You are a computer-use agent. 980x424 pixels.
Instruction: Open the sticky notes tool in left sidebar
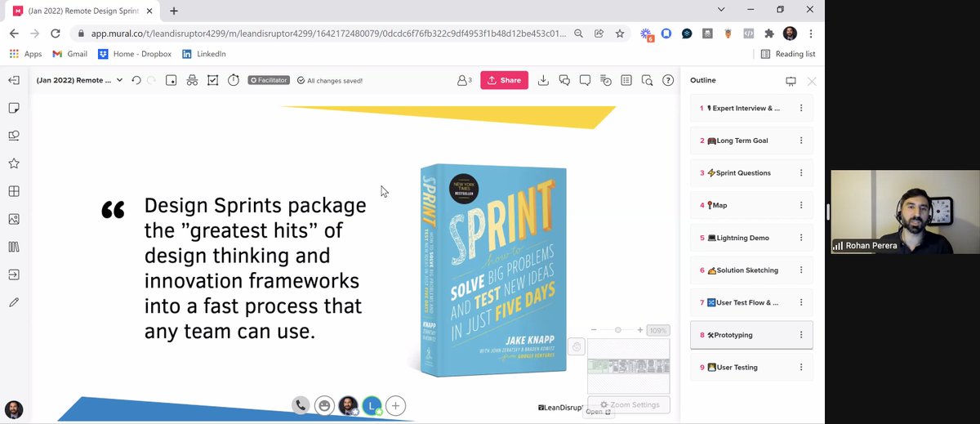pos(14,109)
